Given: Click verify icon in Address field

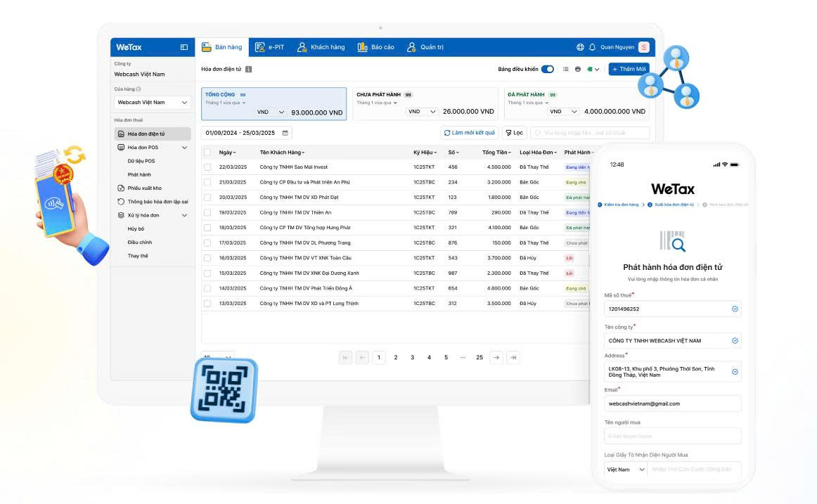Looking at the screenshot, I should click(x=735, y=373).
